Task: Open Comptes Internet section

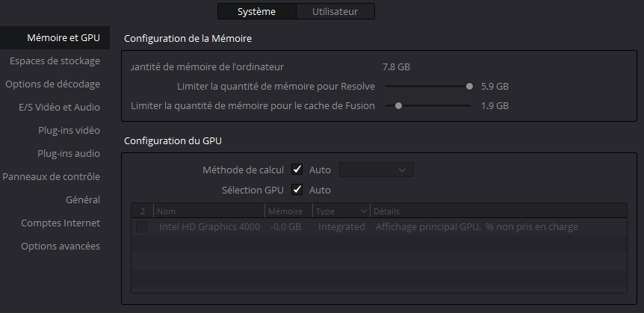Action: coord(61,223)
